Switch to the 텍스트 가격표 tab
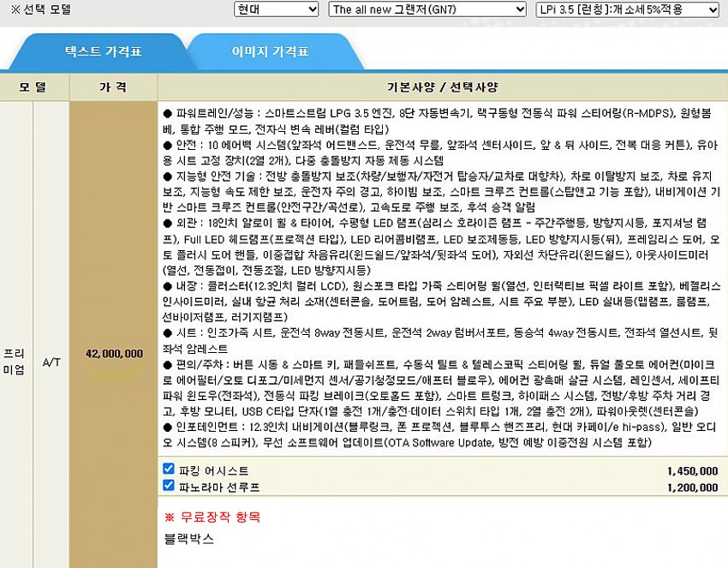 point(104,51)
